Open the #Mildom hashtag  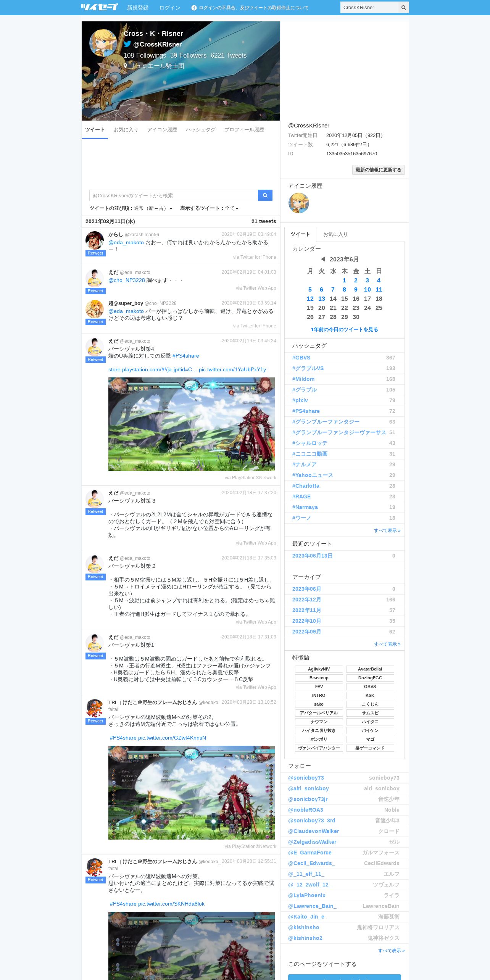click(303, 379)
